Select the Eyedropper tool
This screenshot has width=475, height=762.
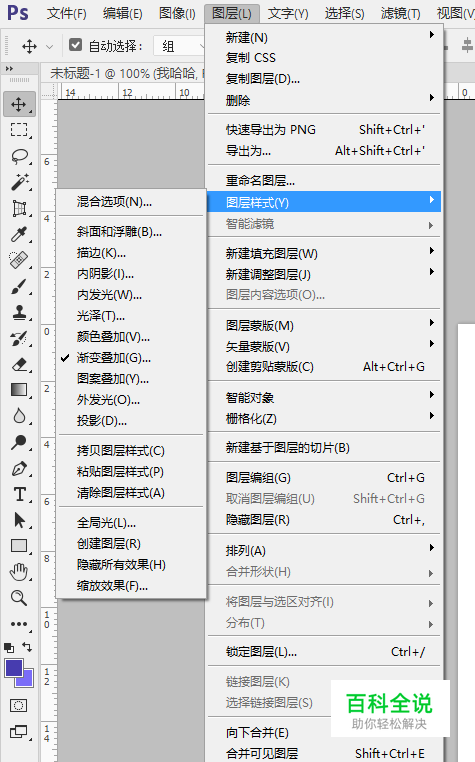19,234
